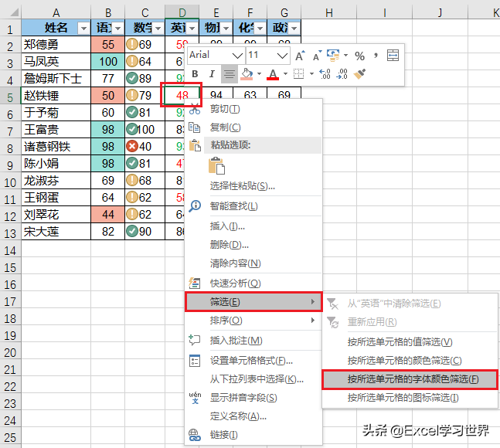
Task: Open the 排序(O) sort submenu
Action: (x=253, y=321)
